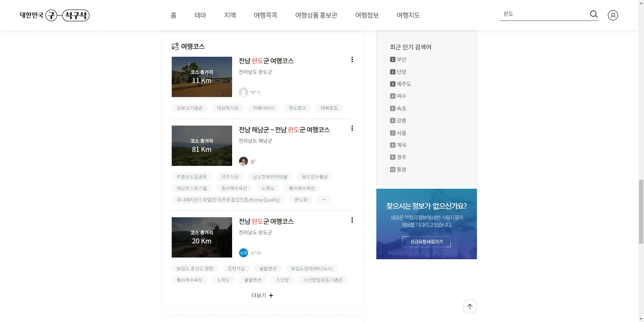This screenshot has height=322, width=644.
Task: Click the 코너레지던스호텔 Korea Quality tag
Action: click(x=228, y=199)
